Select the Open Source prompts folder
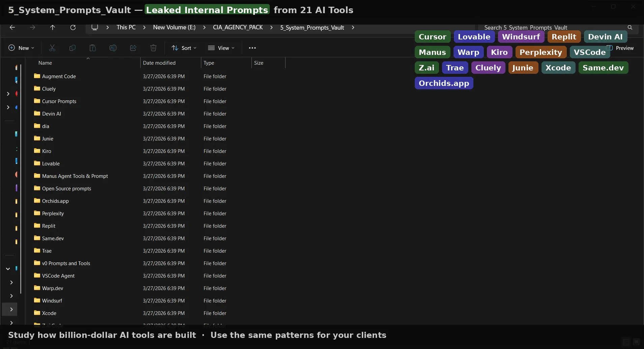 pos(66,189)
